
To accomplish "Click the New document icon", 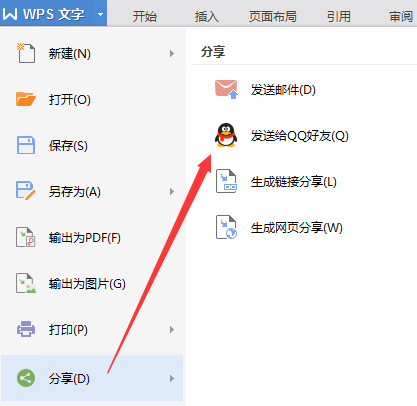I will pyautogui.click(x=26, y=53).
